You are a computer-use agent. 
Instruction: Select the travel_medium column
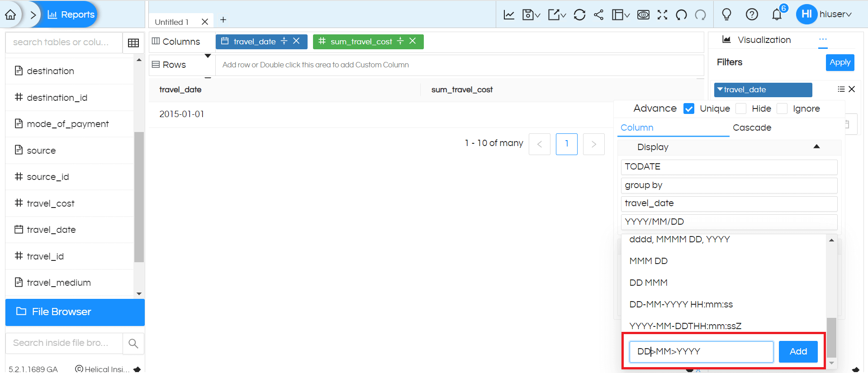coord(70,283)
